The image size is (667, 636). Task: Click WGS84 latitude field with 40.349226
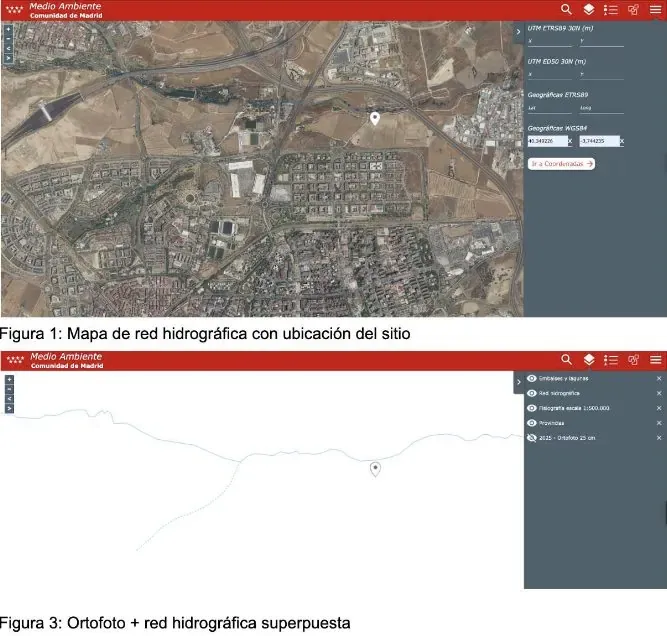pyautogui.click(x=547, y=141)
